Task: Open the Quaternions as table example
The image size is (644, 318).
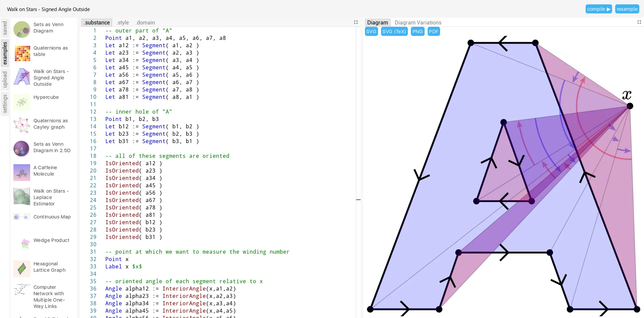Action: click(50, 51)
